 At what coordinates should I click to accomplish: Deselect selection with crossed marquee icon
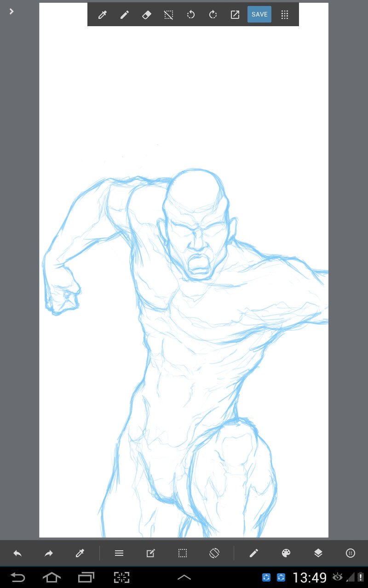(168, 15)
